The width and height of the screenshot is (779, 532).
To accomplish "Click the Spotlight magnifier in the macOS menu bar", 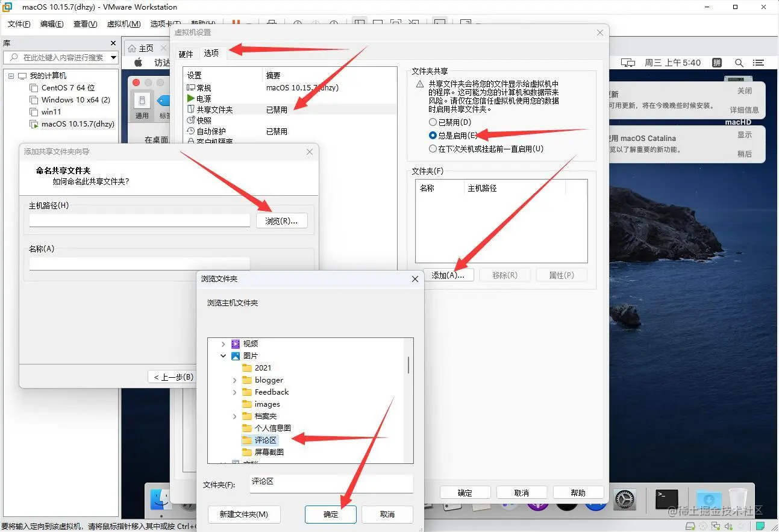I will point(739,63).
